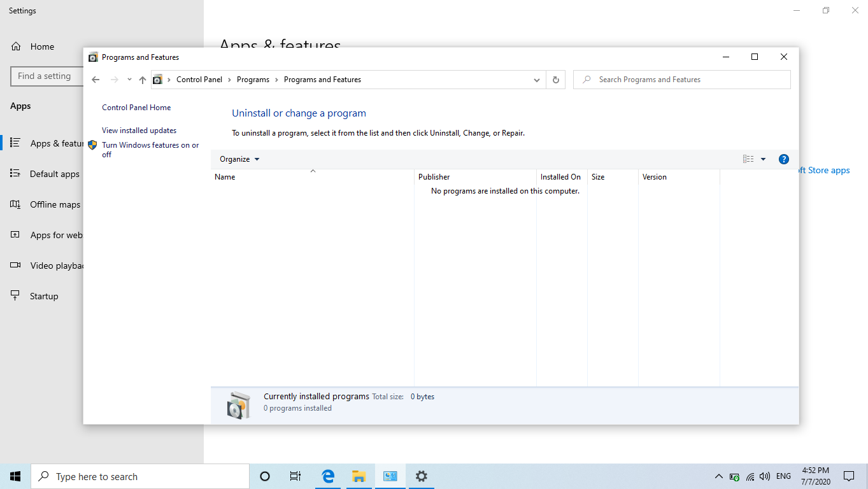Switch to Control Panel taskbar button

click(x=390, y=476)
